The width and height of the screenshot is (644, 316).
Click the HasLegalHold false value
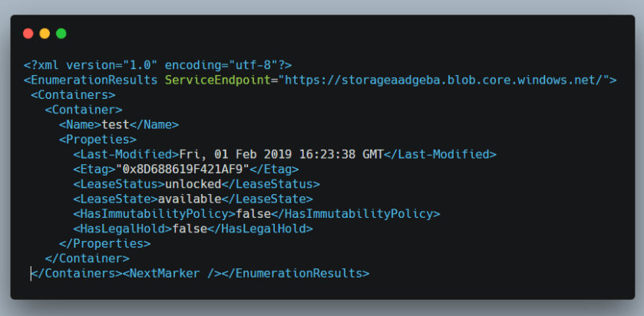[x=190, y=229]
